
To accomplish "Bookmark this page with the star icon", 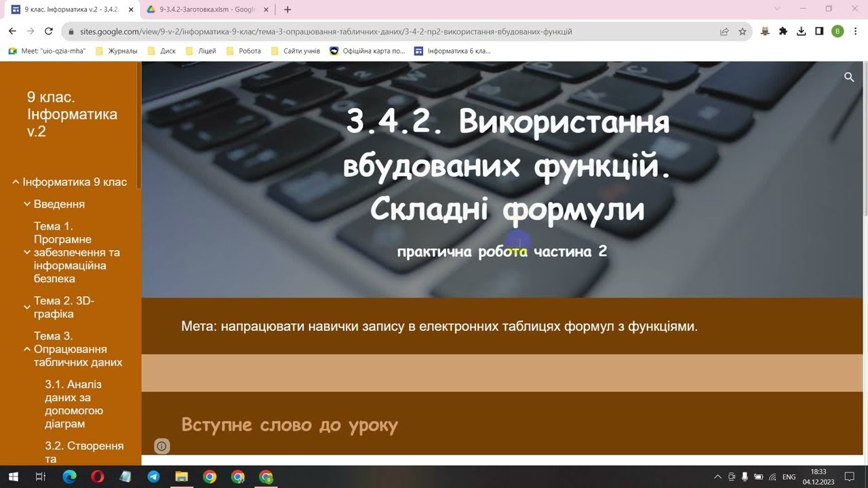I will tap(743, 31).
